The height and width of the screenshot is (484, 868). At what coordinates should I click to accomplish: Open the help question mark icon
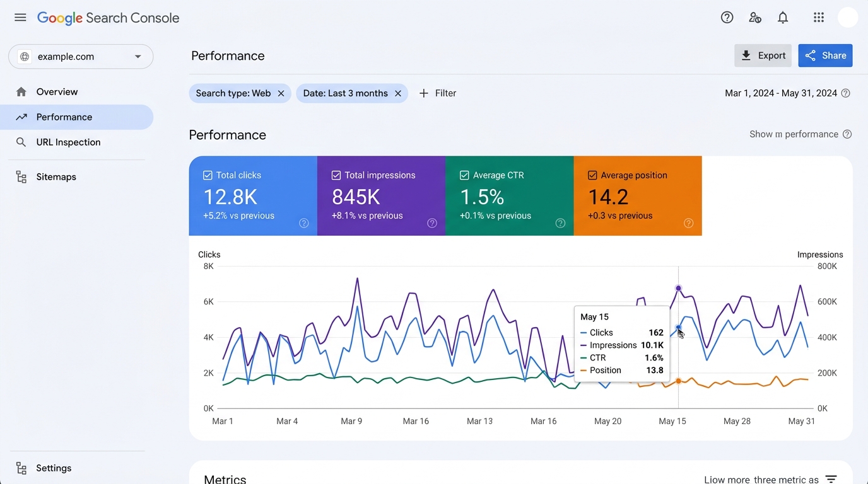click(727, 18)
